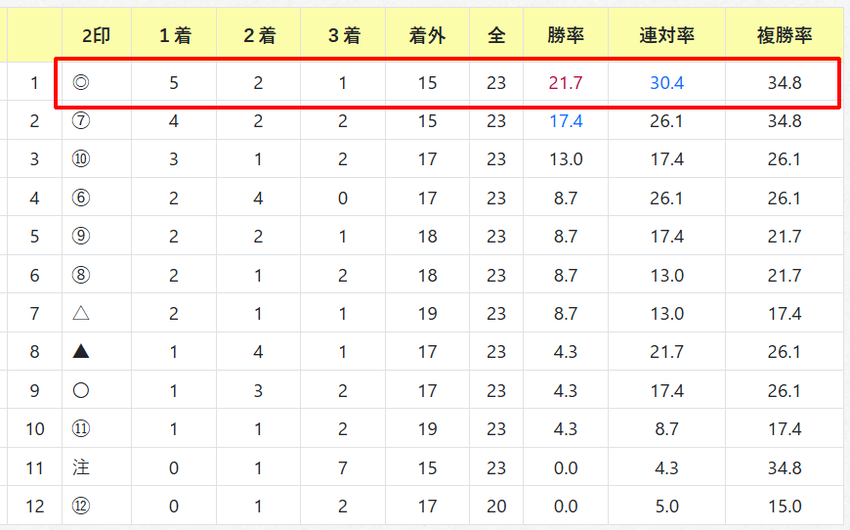Click the 着外 column header
This screenshot has height=530, width=850.
coord(427,36)
